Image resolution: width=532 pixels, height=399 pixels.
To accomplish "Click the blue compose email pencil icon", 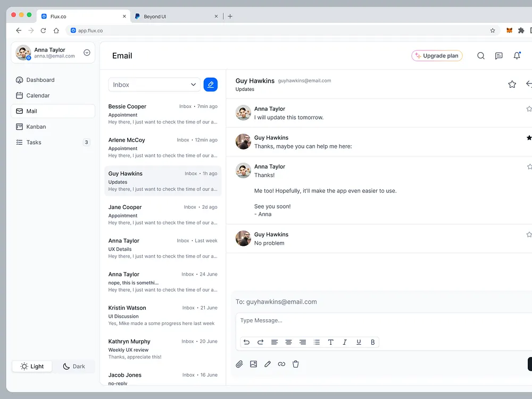I will click(211, 84).
